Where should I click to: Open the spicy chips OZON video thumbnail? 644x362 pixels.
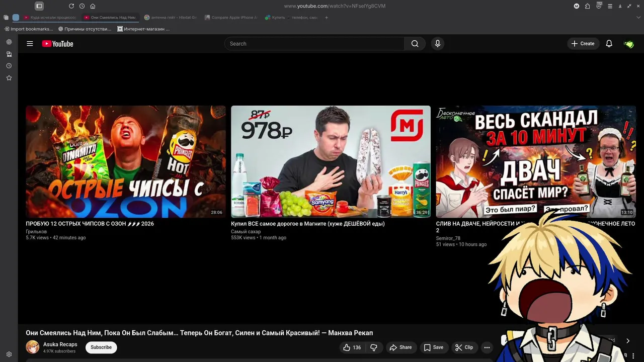(x=126, y=161)
